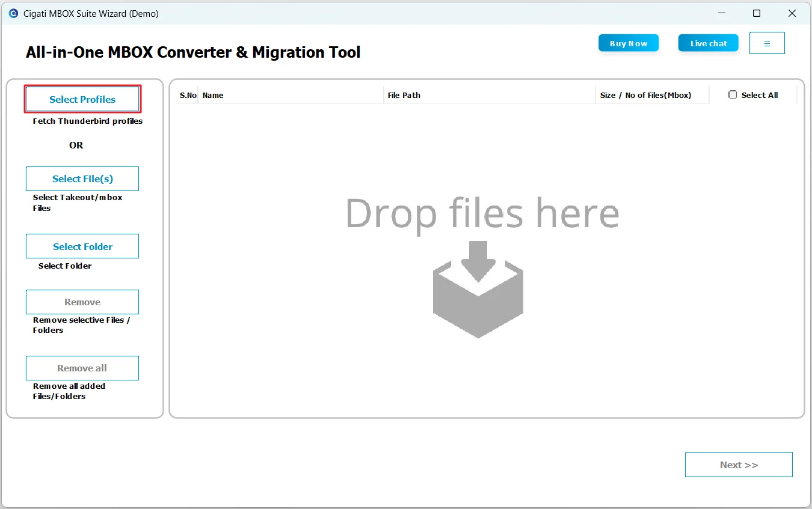Click Select Profiles to fetch Thunderbird profiles

click(x=82, y=99)
